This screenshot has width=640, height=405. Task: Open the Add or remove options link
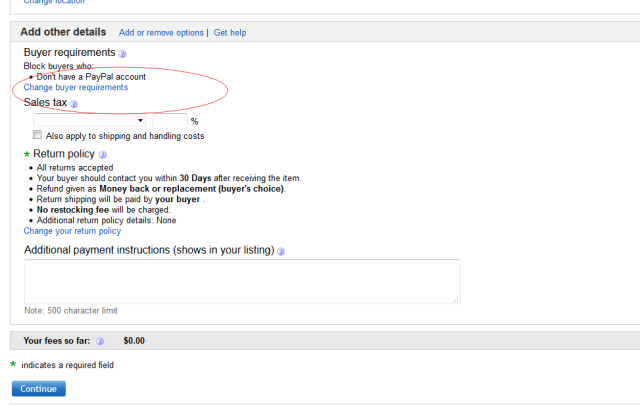160,33
